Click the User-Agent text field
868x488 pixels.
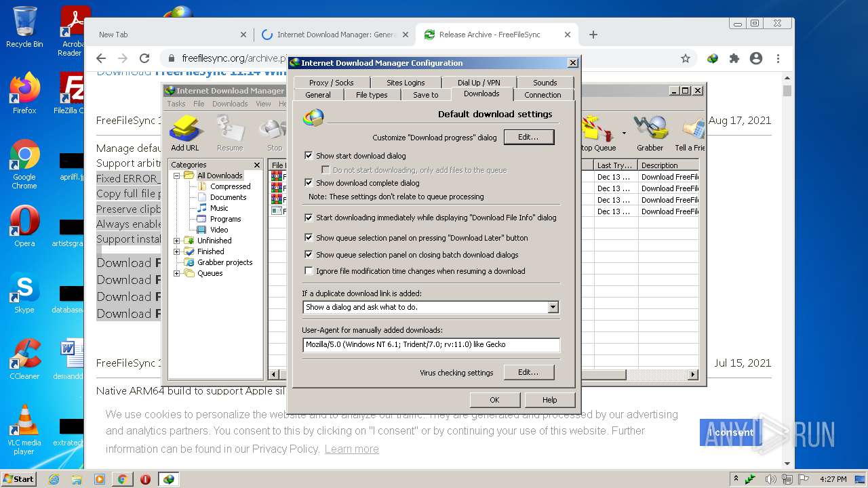[431, 344]
